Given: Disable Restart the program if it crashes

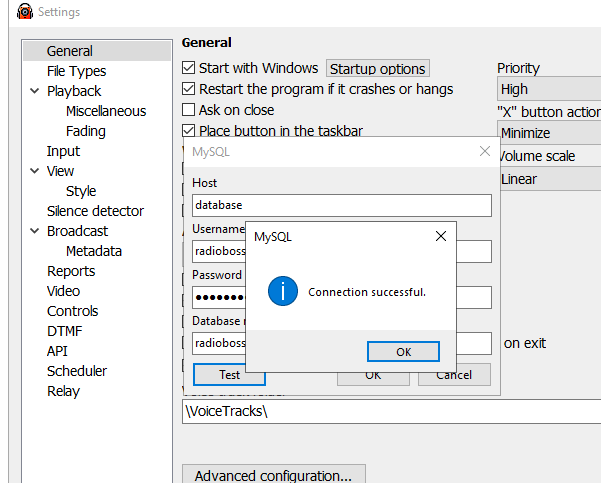Looking at the screenshot, I should click(x=189, y=89).
